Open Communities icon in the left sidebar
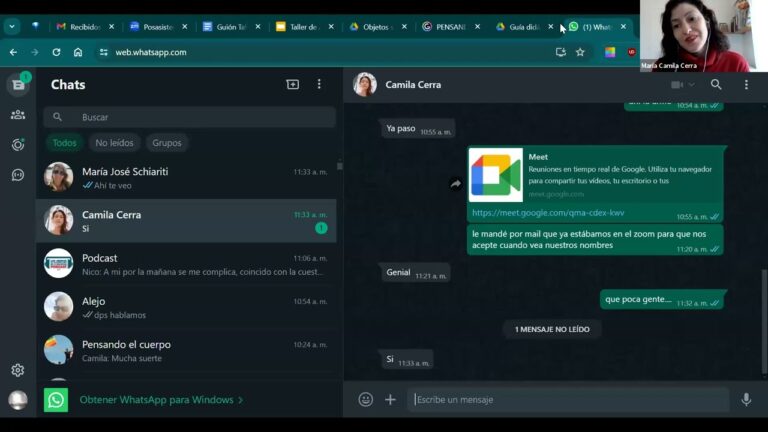 pyautogui.click(x=18, y=114)
